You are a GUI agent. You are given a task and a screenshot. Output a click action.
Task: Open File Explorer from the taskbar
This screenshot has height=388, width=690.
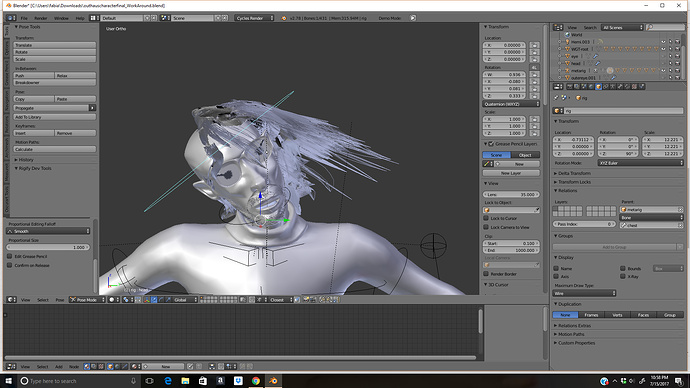185,381
